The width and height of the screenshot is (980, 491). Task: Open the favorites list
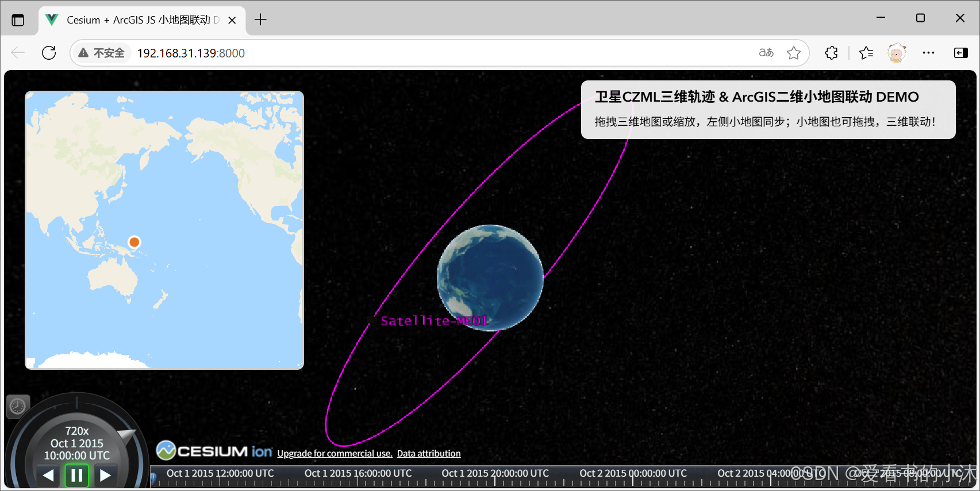click(866, 53)
